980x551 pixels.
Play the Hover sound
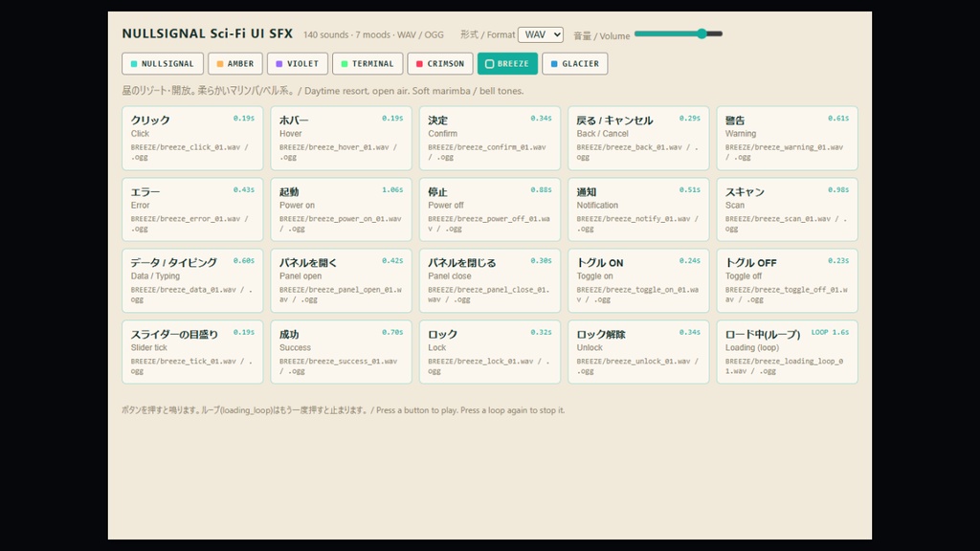342,138
